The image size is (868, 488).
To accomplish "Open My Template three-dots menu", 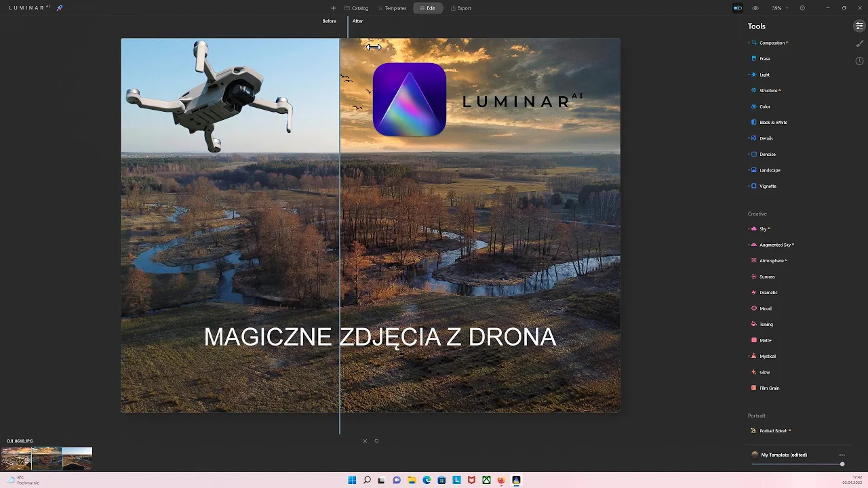I will click(x=842, y=455).
